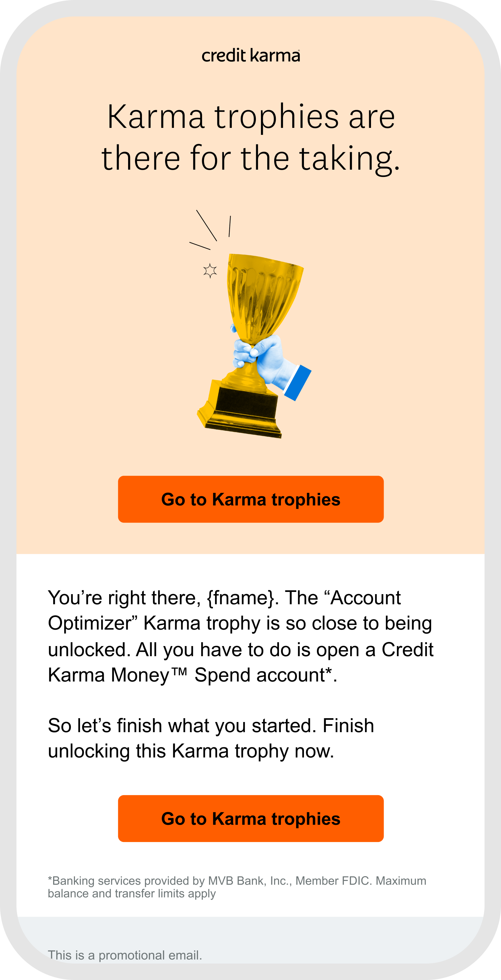The image size is (501, 980).
Task: Click "This is a promotional email" footer text
Action: tap(125, 955)
